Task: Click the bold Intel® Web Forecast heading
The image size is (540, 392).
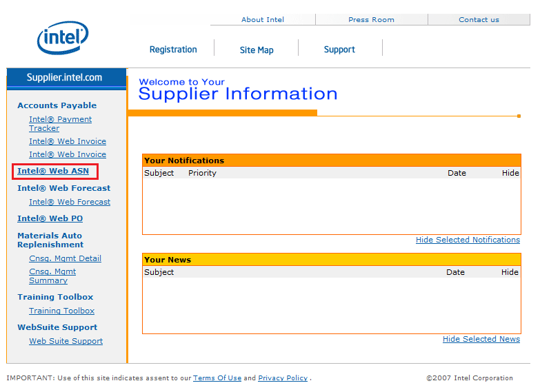Action: click(x=63, y=188)
